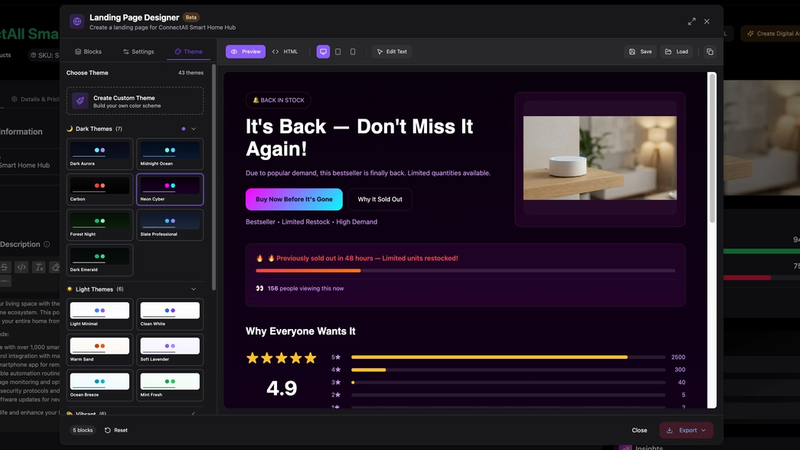The image size is (800, 450).
Task: Click It's Back headline text
Action: tap(359, 138)
